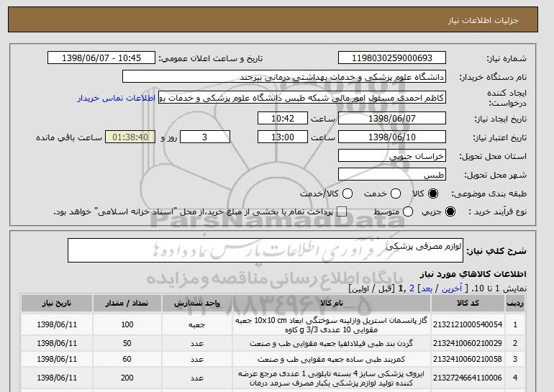The image size is (554, 392).
Task: Go to بعد page link
Action: point(427,288)
